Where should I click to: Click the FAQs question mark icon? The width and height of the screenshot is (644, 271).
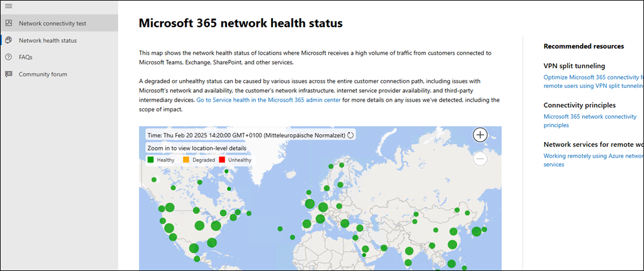(8, 57)
